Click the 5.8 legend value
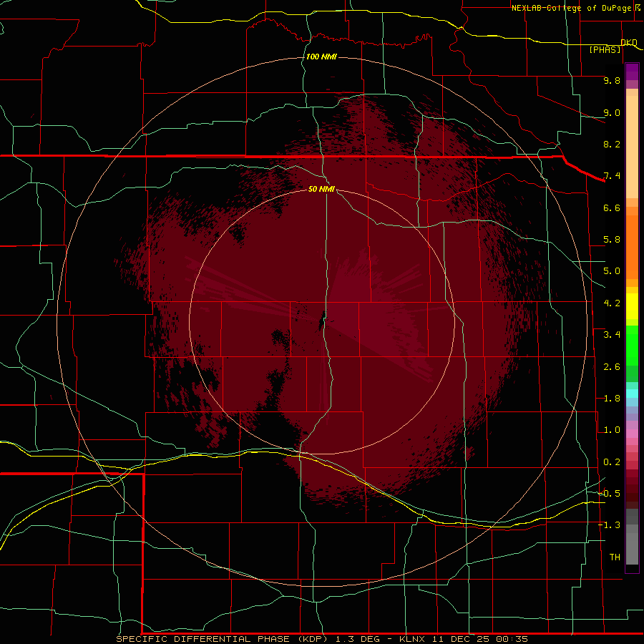Viewport: 644px width, 644px height. 612,240
